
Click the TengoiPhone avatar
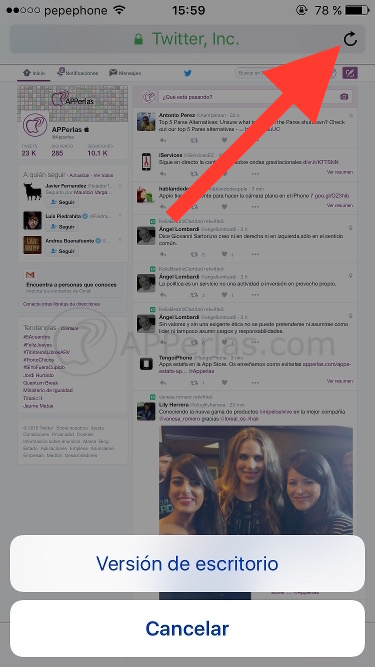point(146,364)
